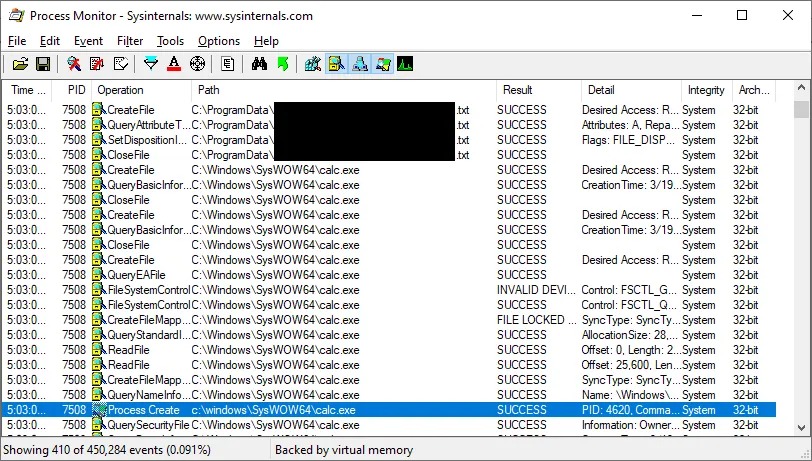Viewport: 812px width, 461px height.
Task: Click the file icon on the QueryAttributeT... row
Action: pyautogui.click(x=99, y=125)
